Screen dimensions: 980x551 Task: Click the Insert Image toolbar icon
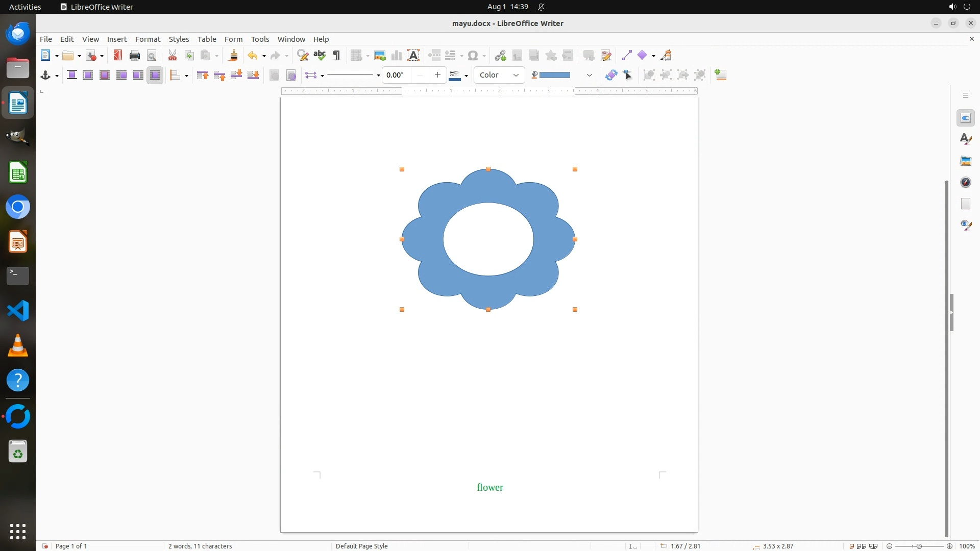(380, 56)
